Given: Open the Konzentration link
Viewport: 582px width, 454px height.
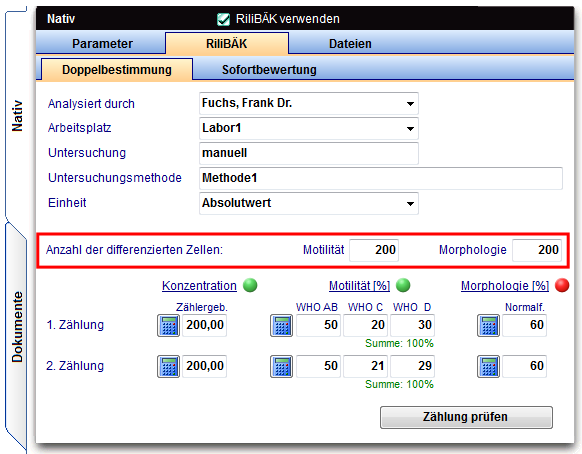Looking at the screenshot, I should point(199,285).
